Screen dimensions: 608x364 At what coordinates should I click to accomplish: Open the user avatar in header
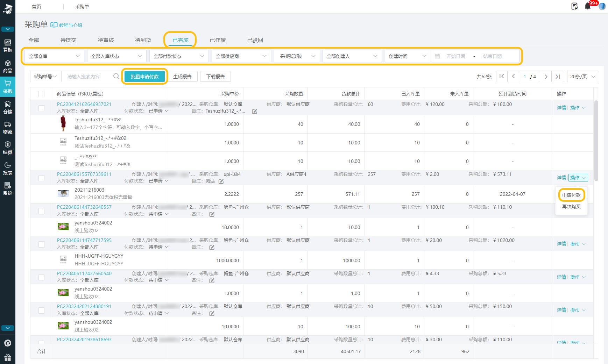(602, 6)
